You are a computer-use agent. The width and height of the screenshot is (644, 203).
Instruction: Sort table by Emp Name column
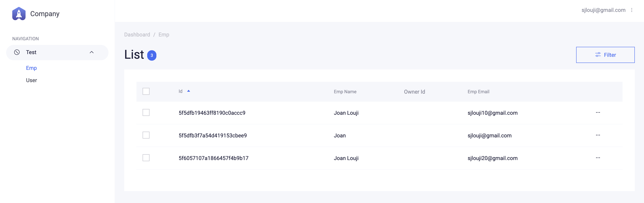tap(345, 92)
